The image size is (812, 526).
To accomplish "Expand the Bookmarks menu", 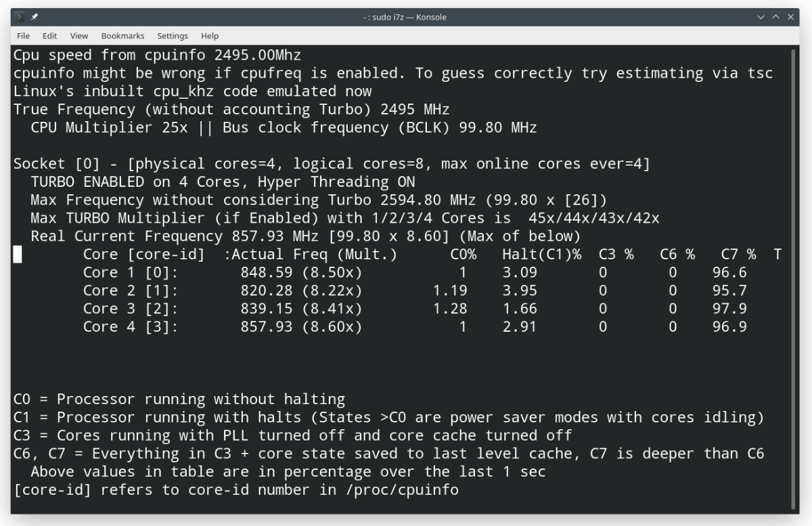I will pos(122,36).
